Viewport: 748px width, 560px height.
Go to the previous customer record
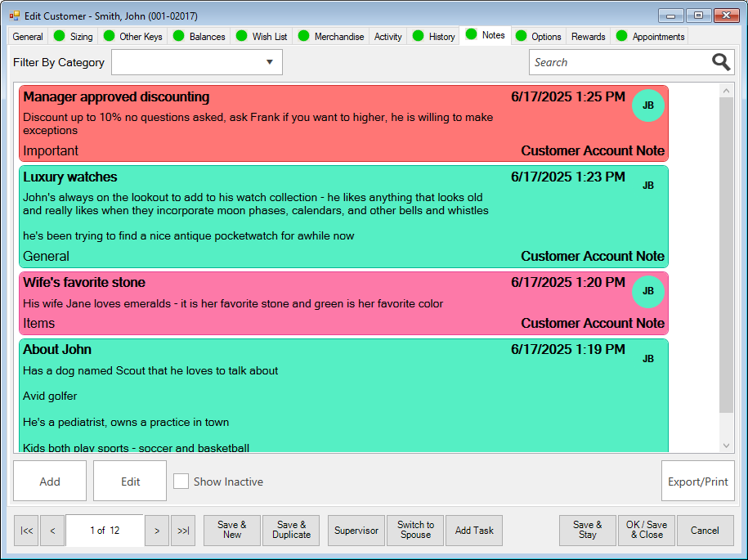point(52,531)
